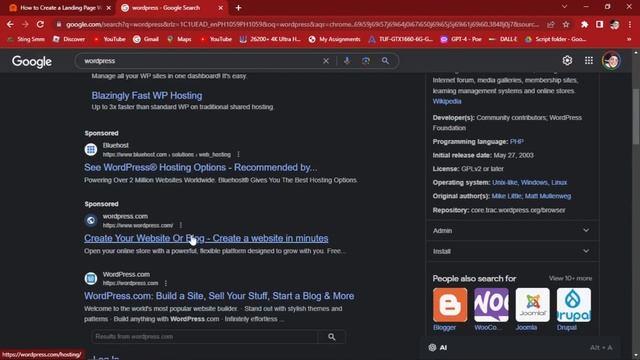
Task: Open the browser side panel icon
Action: [599, 24]
